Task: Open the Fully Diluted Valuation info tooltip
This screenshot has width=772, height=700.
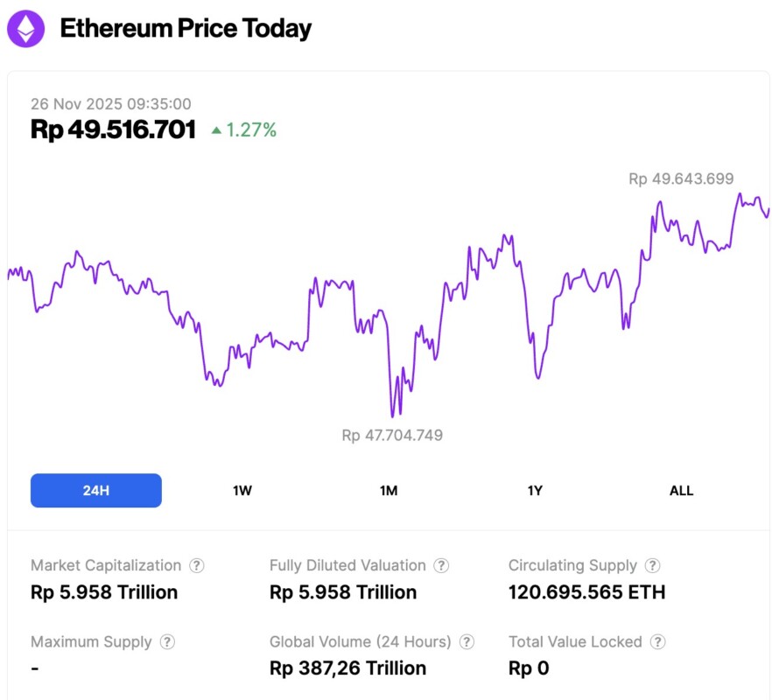Action: pos(442,566)
